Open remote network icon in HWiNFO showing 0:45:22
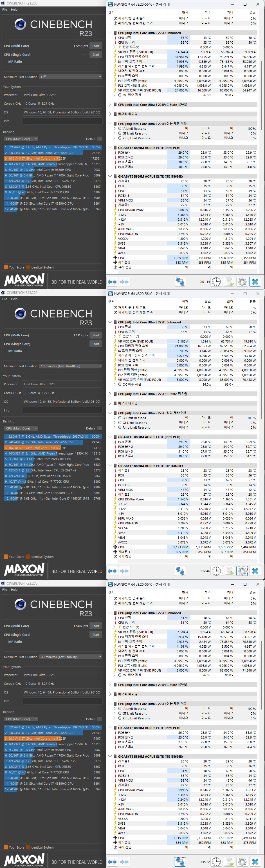The image size is (265, 868). (180, 862)
